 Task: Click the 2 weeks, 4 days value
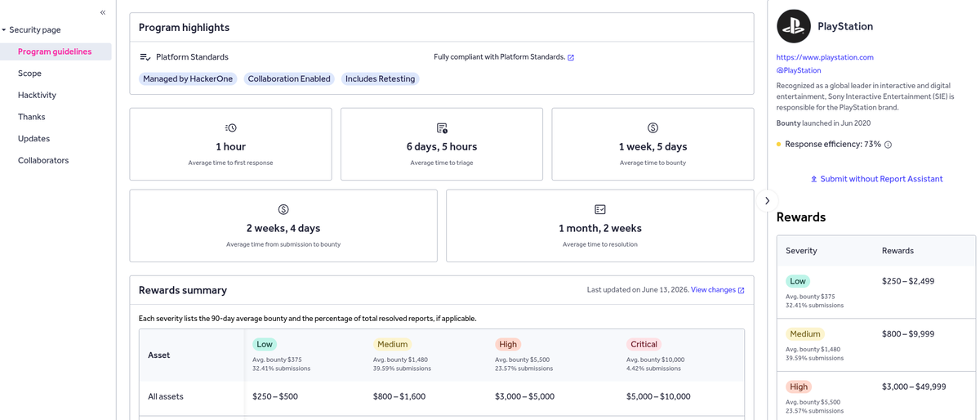coord(283,229)
